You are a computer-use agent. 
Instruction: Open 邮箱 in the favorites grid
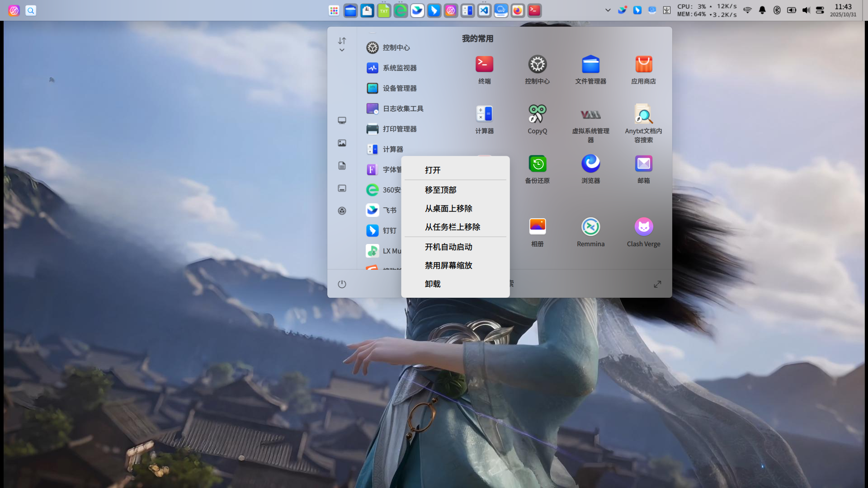(x=643, y=170)
